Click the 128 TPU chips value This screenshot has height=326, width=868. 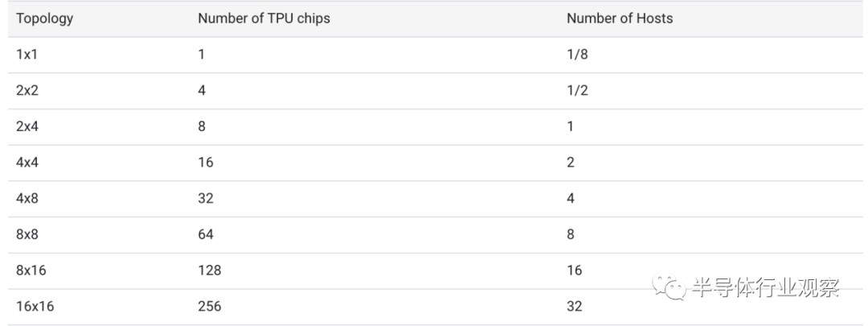(209, 270)
